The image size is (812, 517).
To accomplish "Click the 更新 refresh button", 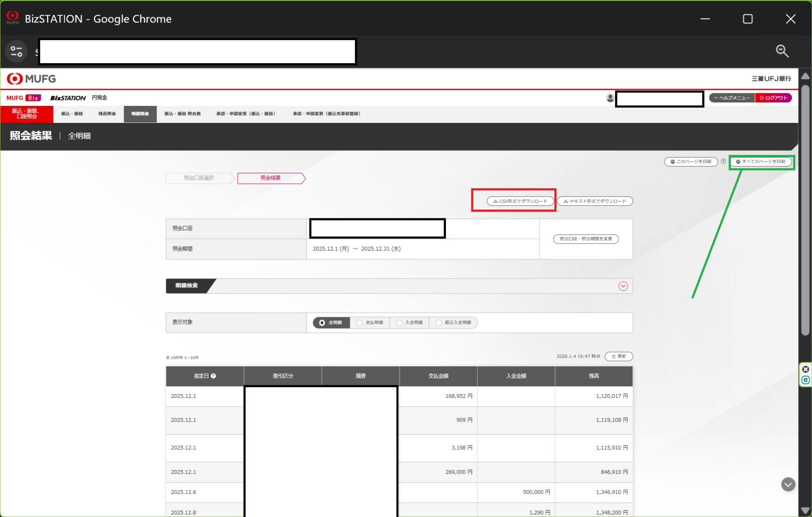I will click(x=619, y=357).
